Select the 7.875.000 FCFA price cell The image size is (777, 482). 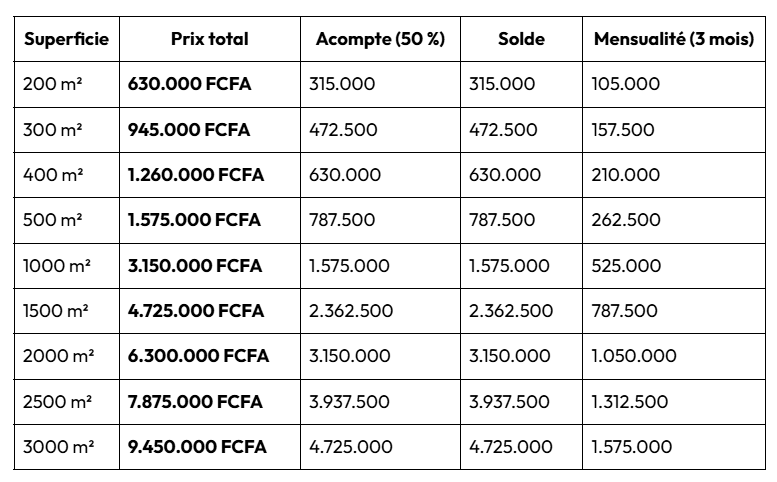(x=210, y=402)
